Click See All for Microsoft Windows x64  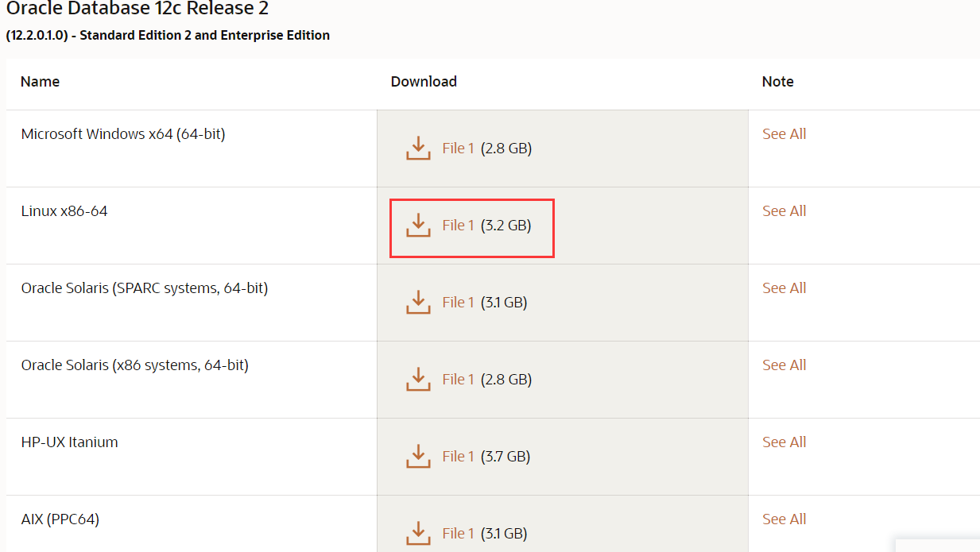(784, 134)
